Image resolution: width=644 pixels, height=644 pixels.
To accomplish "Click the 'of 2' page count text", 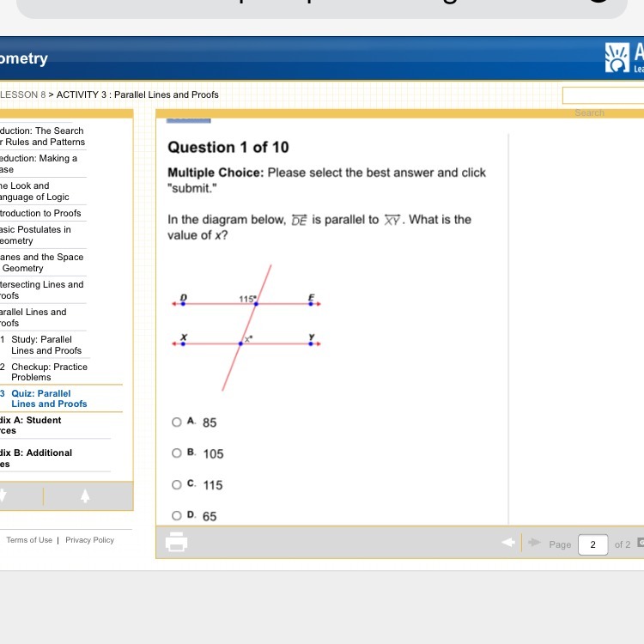I will click(623, 544).
